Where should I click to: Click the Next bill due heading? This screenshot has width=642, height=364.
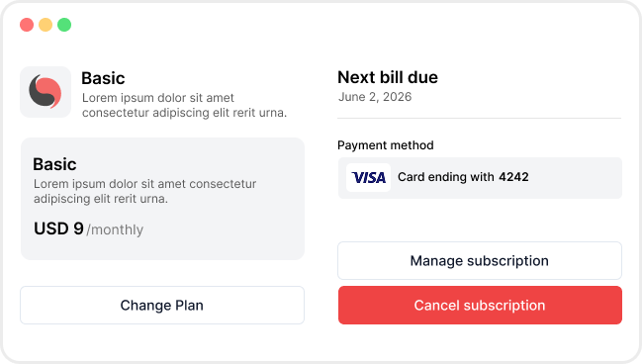388,77
